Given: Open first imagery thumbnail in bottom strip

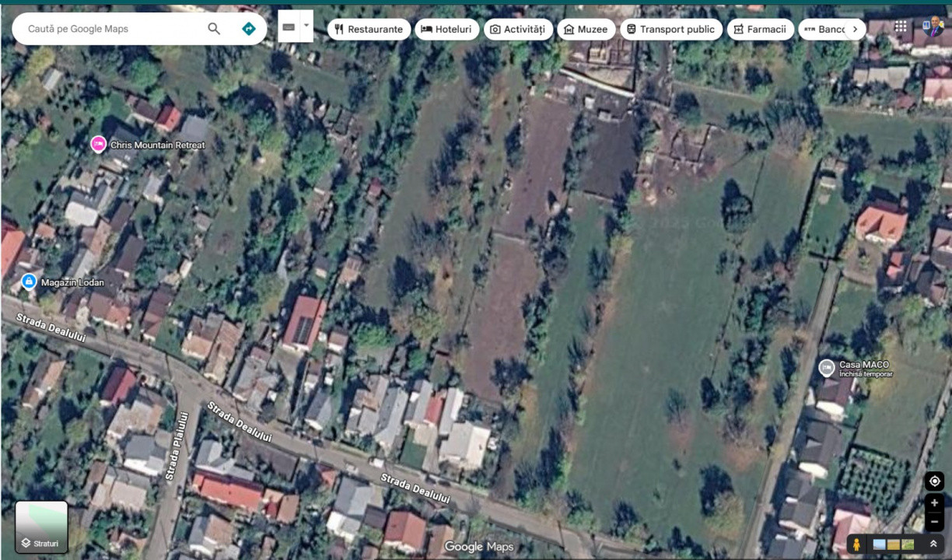Looking at the screenshot, I should [x=880, y=544].
